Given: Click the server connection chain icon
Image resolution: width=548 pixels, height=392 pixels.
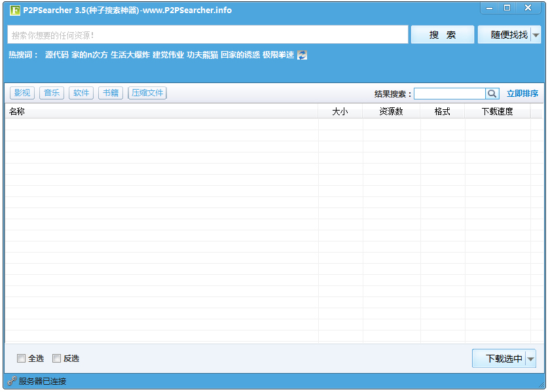Looking at the screenshot, I should pos(10,381).
